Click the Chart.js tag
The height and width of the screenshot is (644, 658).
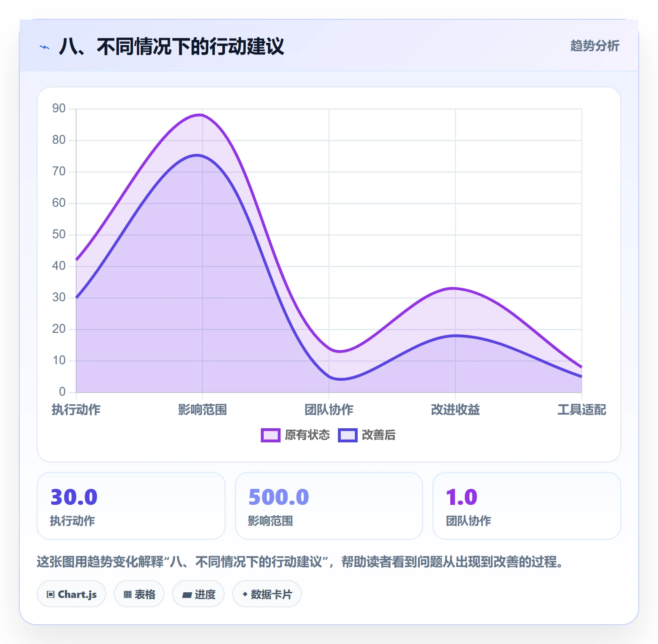(71, 594)
